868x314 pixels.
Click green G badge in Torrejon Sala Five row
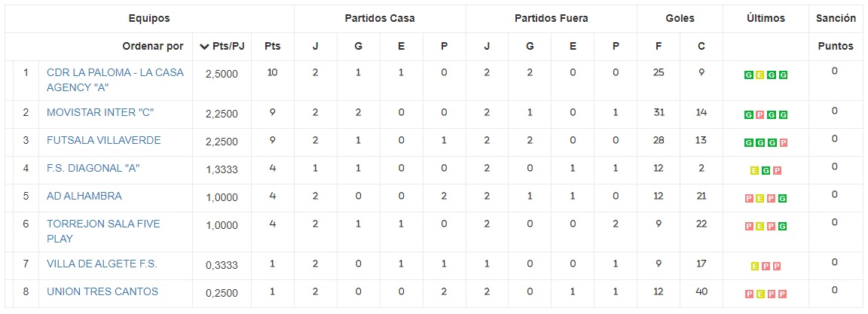tap(784, 226)
